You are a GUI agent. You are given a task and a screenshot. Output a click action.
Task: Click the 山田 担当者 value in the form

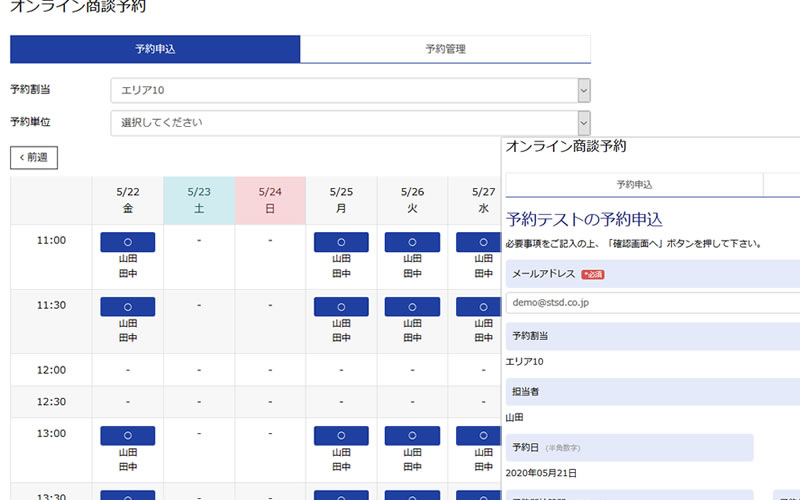click(x=514, y=417)
